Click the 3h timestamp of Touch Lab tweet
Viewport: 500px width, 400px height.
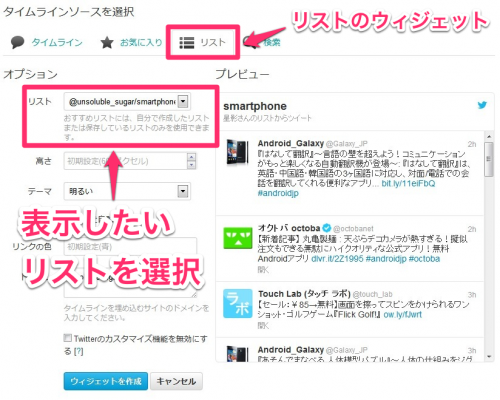(472, 295)
